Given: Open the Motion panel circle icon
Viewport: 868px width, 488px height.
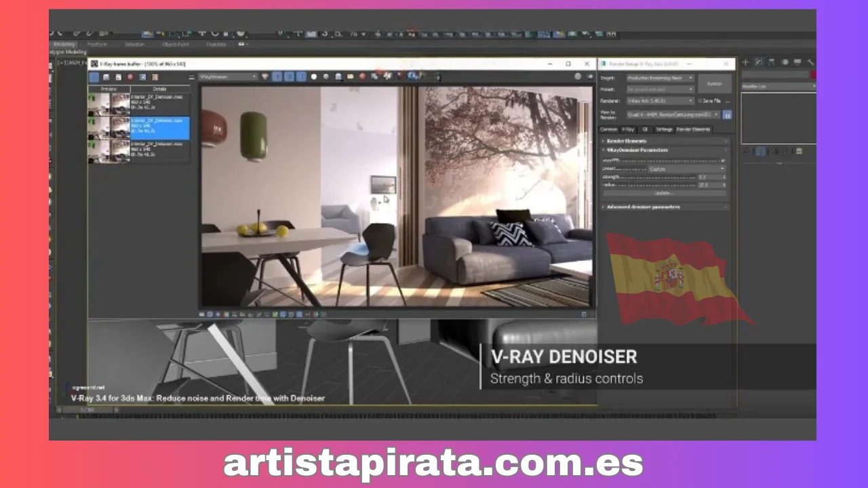Looking at the screenshot, I should click(785, 62).
